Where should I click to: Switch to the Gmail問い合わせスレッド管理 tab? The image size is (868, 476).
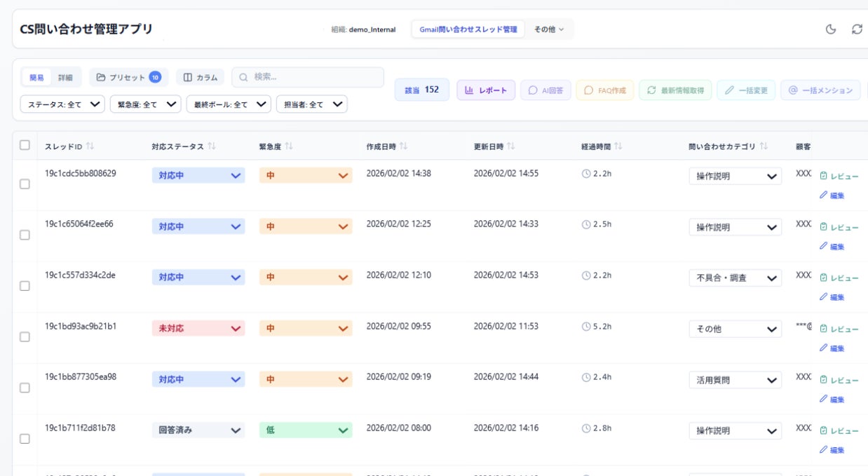[x=468, y=29]
